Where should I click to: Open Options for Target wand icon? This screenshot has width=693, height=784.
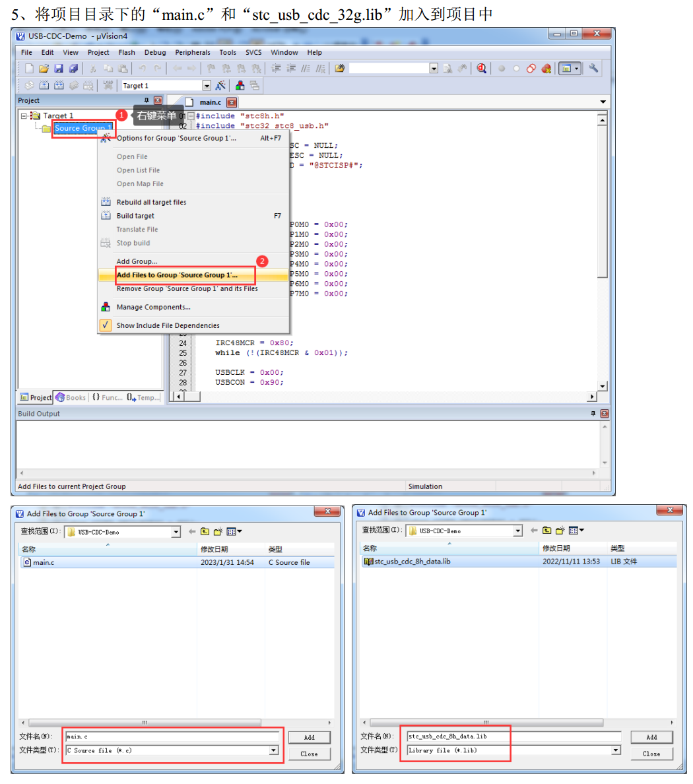[x=220, y=86]
